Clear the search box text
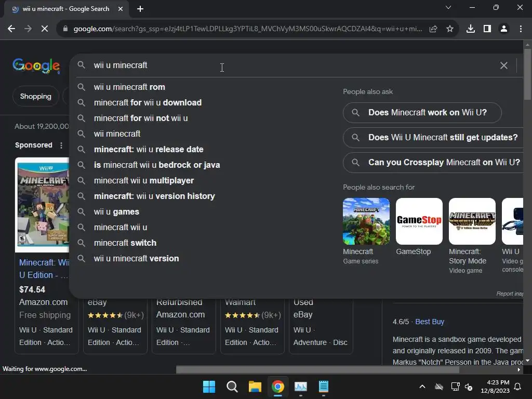This screenshot has width=532, height=399. pyautogui.click(x=504, y=65)
